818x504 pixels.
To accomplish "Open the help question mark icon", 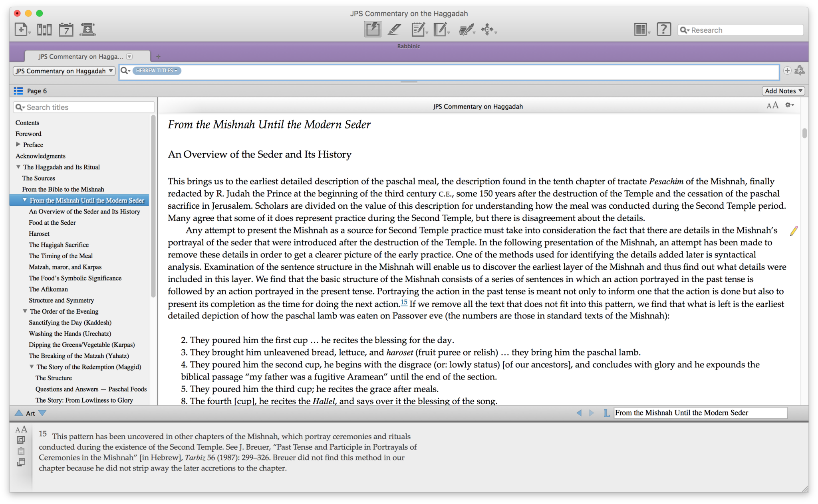I will click(663, 30).
